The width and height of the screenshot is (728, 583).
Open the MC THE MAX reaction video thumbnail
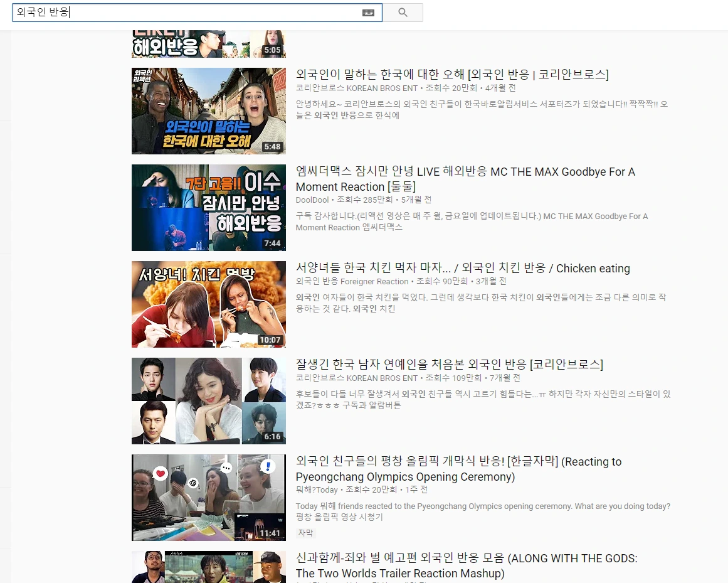click(208, 208)
